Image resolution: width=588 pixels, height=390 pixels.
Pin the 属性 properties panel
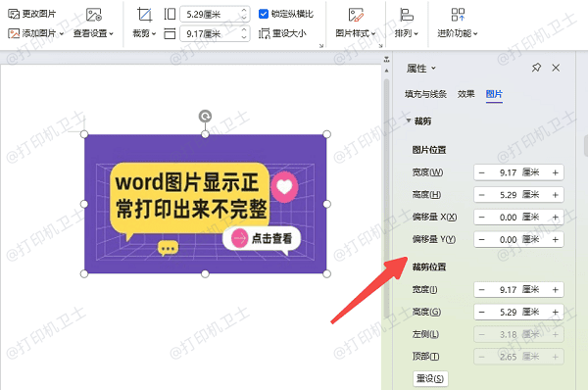pos(536,68)
